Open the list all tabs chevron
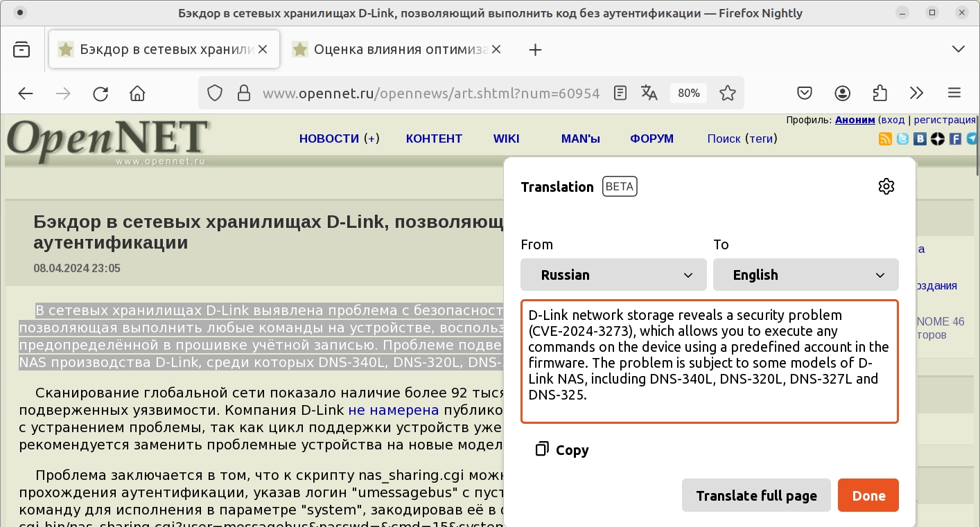This screenshot has width=980, height=527. [x=959, y=49]
